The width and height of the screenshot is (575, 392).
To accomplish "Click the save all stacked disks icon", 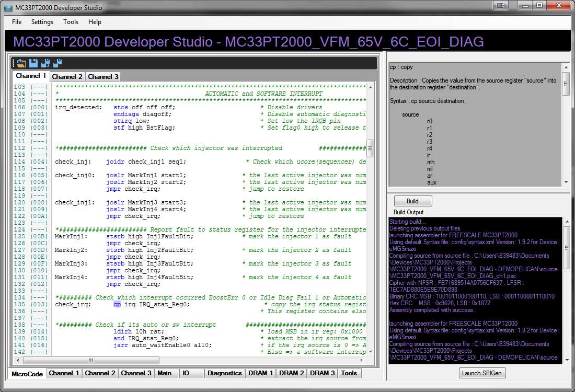I will 57,63.
